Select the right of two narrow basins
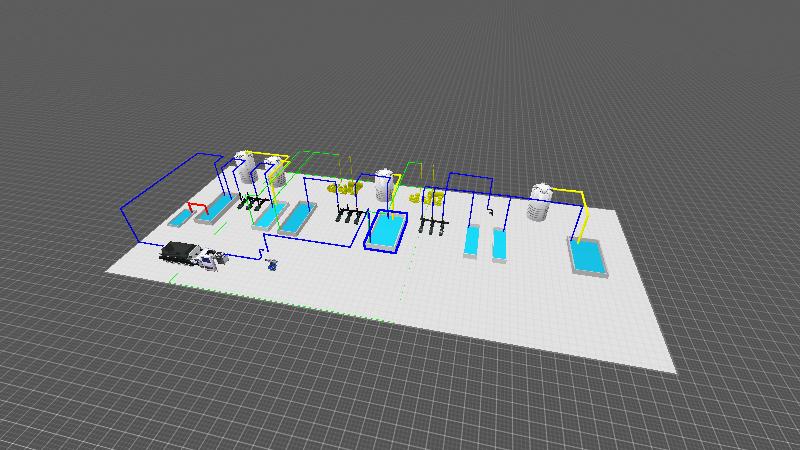Image resolution: width=800 pixels, height=450 pixels. point(500,243)
